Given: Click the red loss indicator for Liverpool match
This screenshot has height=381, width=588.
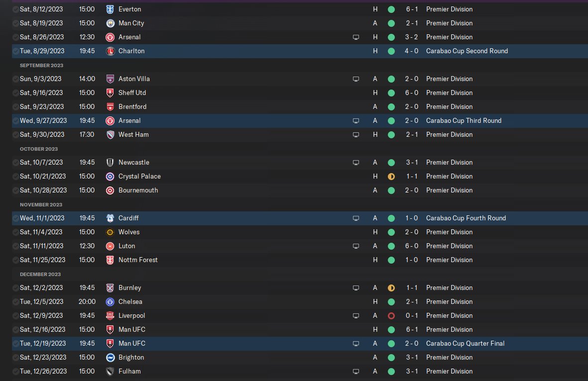Looking at the screenshot, I should (x=391, y=316).
